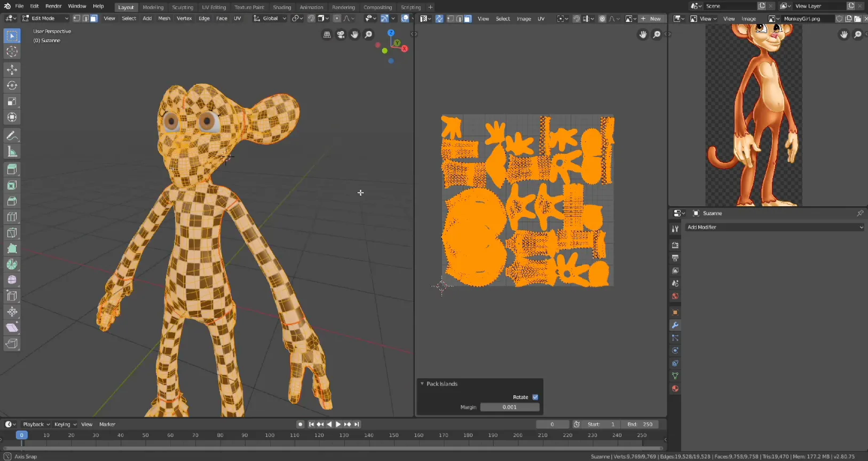The image size is (868, 461).
Task: Select the Scale tool in left toolbar
Action: click(x=12, y=101)
